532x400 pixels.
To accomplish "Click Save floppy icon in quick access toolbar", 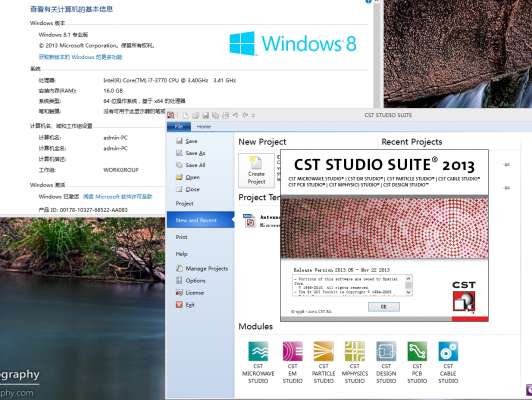I will [x=205, y=115].
